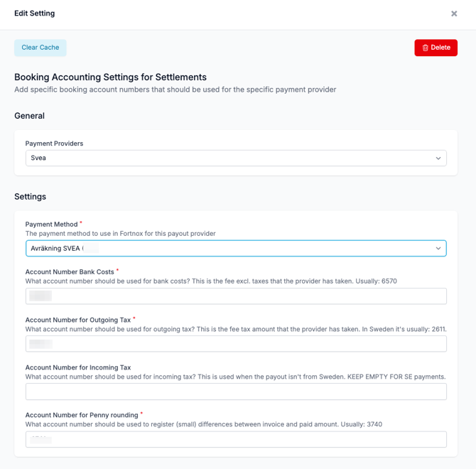
Task: Click into the Penny rounding account input
Action: pyautogui.click(x=236, y=439)
